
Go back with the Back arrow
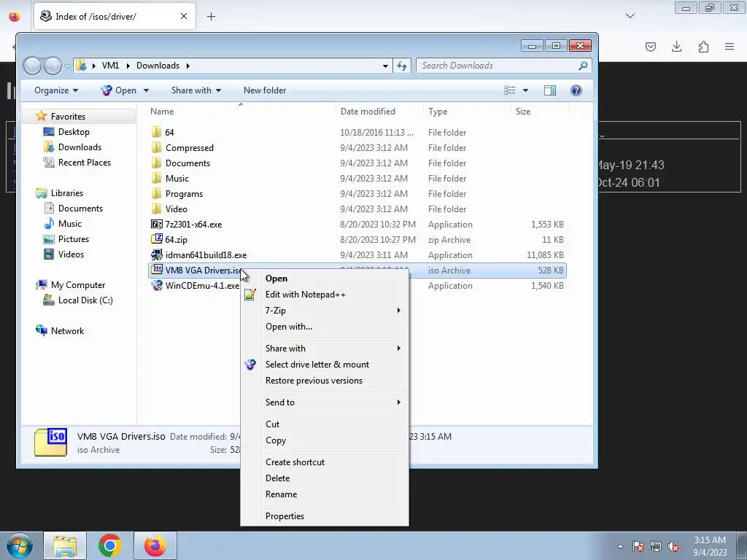[32, 66]
